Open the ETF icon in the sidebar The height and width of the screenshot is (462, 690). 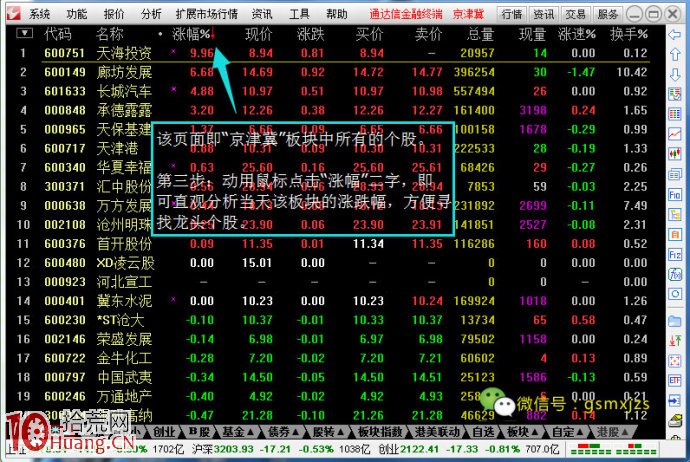click(x=675, y=380)
